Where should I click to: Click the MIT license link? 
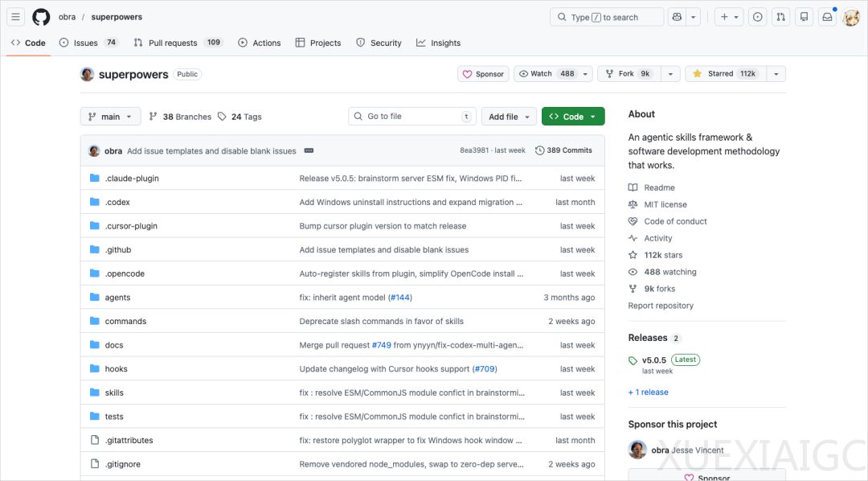[x=665, y=204]
